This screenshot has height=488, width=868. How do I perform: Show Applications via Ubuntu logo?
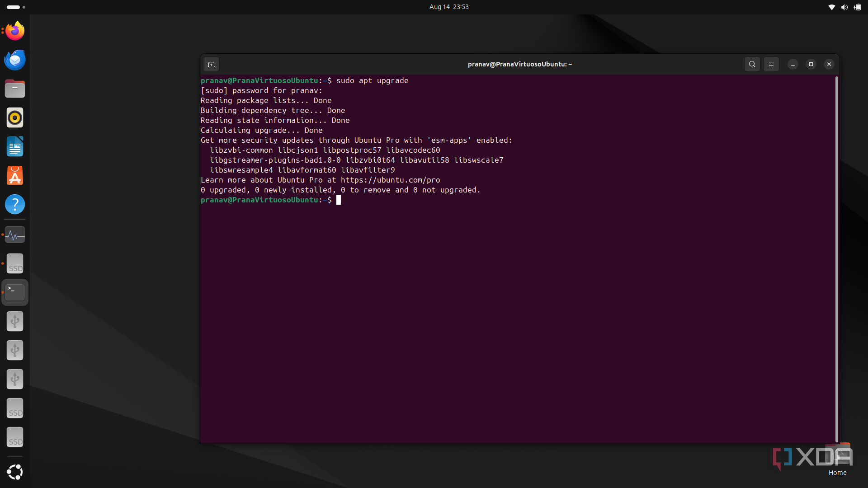pyautogui.click(x=15, y=472)
